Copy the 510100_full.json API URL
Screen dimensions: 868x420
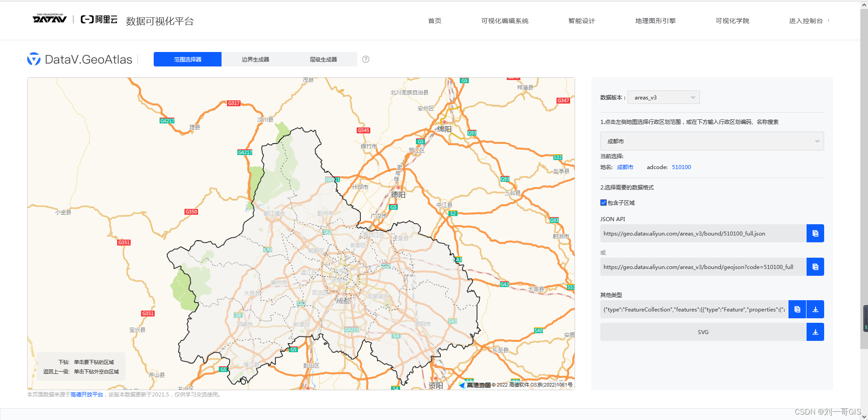tap(815, 233)
